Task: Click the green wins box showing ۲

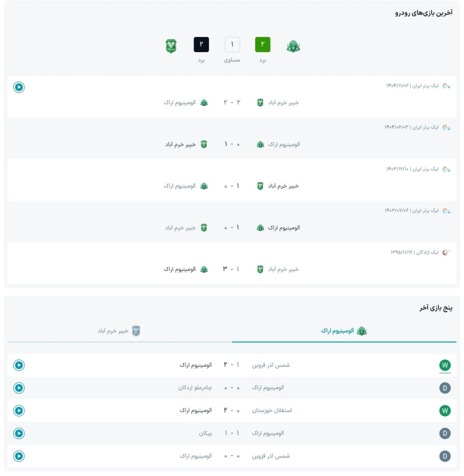Action: pos(263,45)
